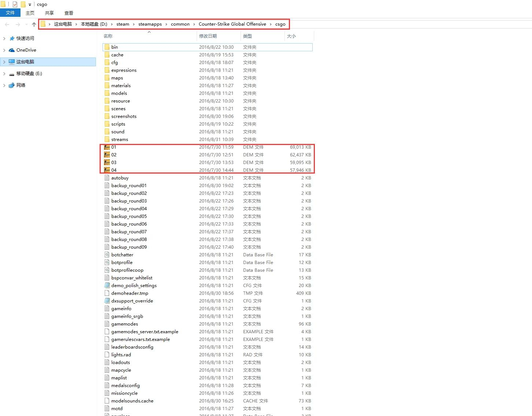Select the 02 DEM file icon
The height and width of the screenshot is (416, 532).
107,155
